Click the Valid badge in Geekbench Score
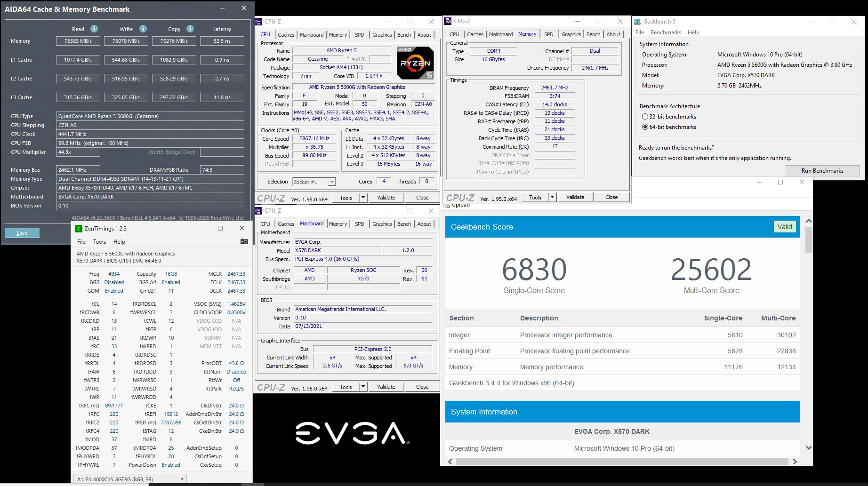The width and height of the screenshot is (868, 486). (784, 227)
